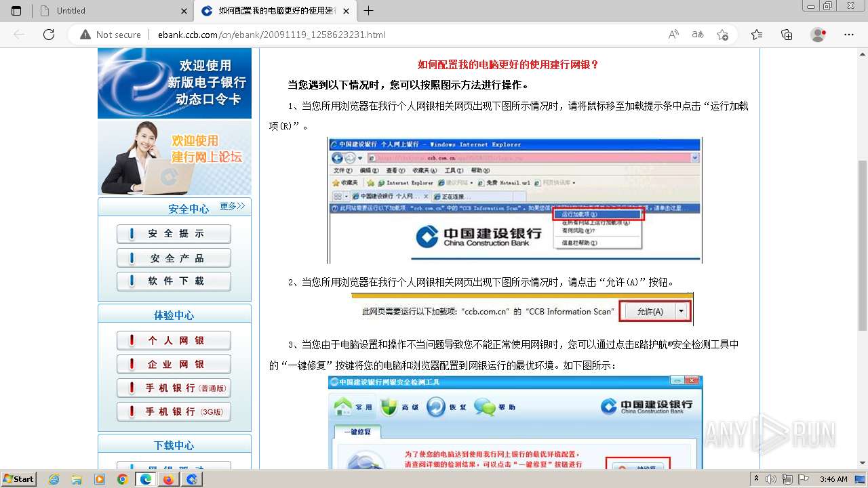The height and width of the screenshot is (488, 868).
Task: Show hidden system tray icons arrow
Action: (x=757, y=479)
